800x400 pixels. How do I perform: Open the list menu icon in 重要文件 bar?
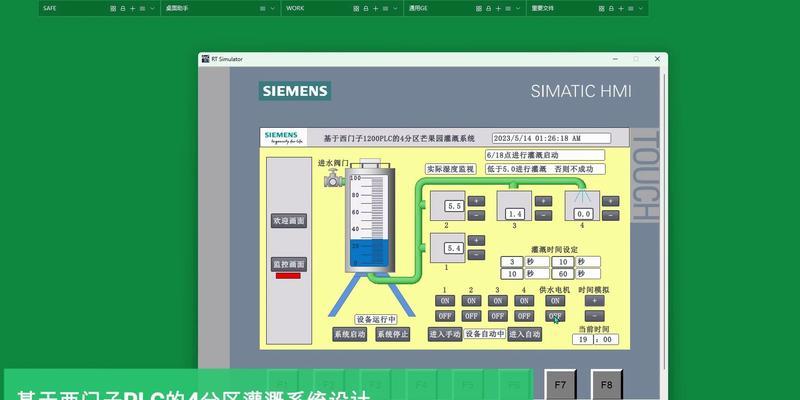tap(630, 9)
